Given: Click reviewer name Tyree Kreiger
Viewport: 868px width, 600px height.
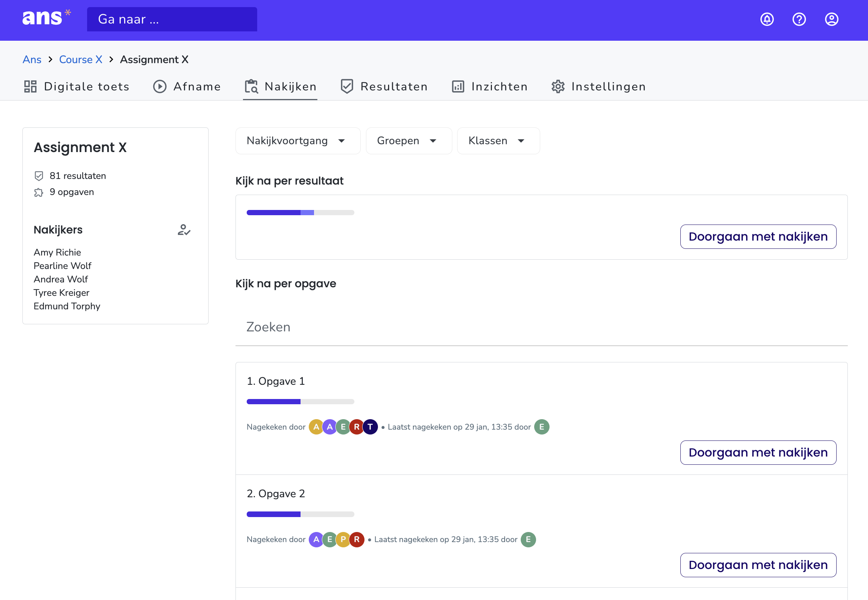Looking at the screenshot, I should tap(61, 293).
